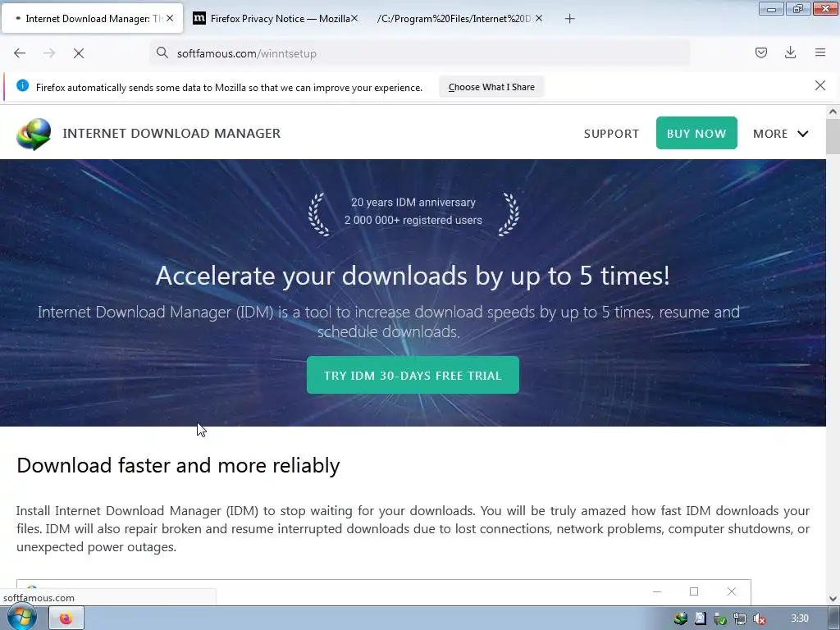
Task: Click the IDM globe logo
Action: coord(34,134)
